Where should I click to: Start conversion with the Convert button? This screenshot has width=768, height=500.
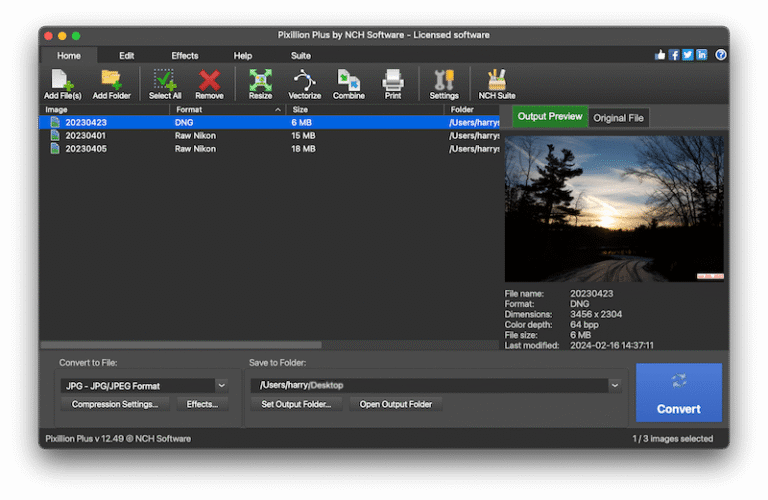678,393
